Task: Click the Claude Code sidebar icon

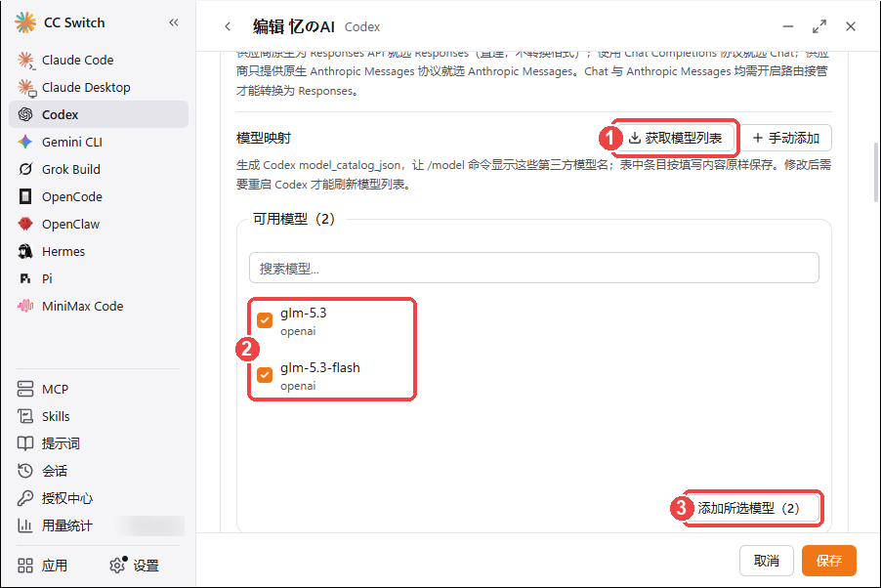Action: click(x=25, y=61)
